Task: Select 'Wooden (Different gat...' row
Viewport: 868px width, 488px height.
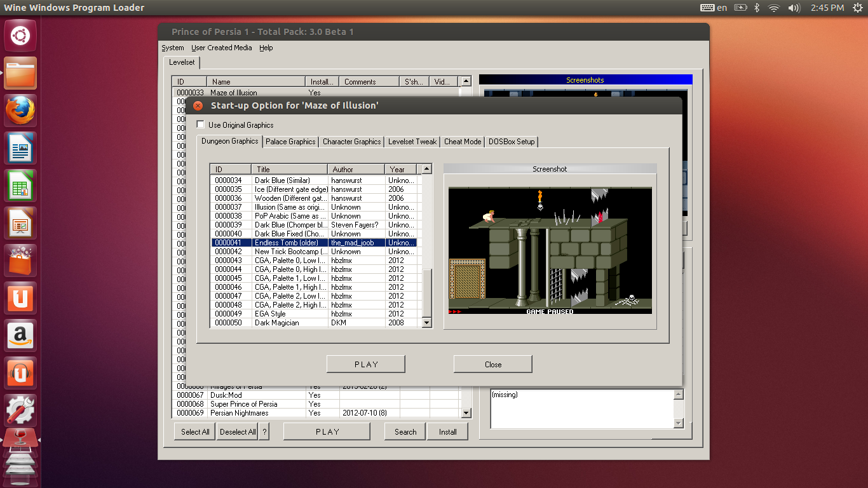Action: tap(314, 198)
